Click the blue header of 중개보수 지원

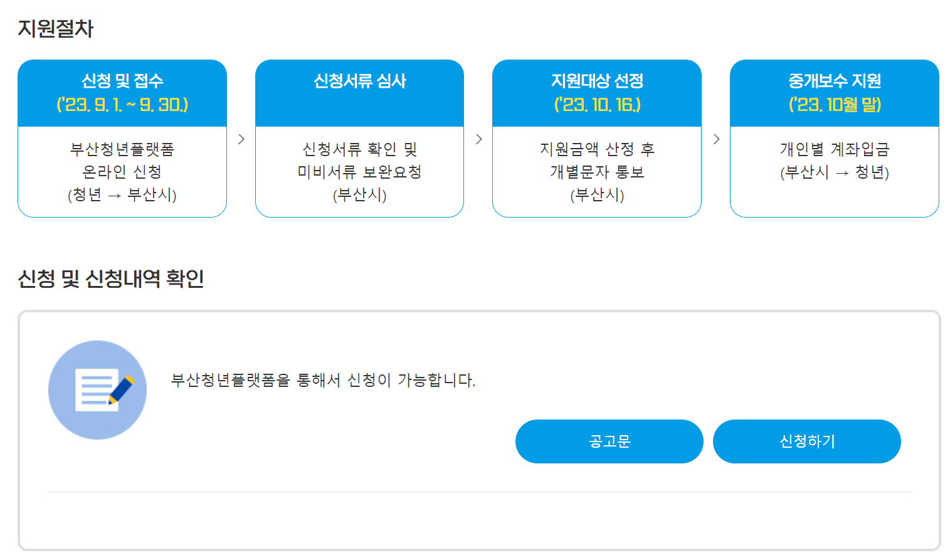tap(834, 93)
